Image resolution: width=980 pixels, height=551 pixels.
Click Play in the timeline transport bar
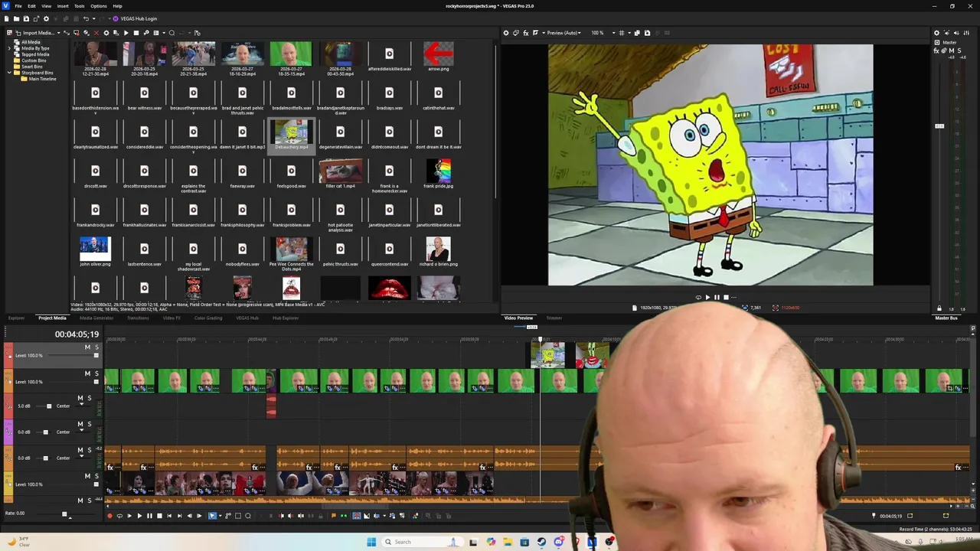click(x=139, y=516)
